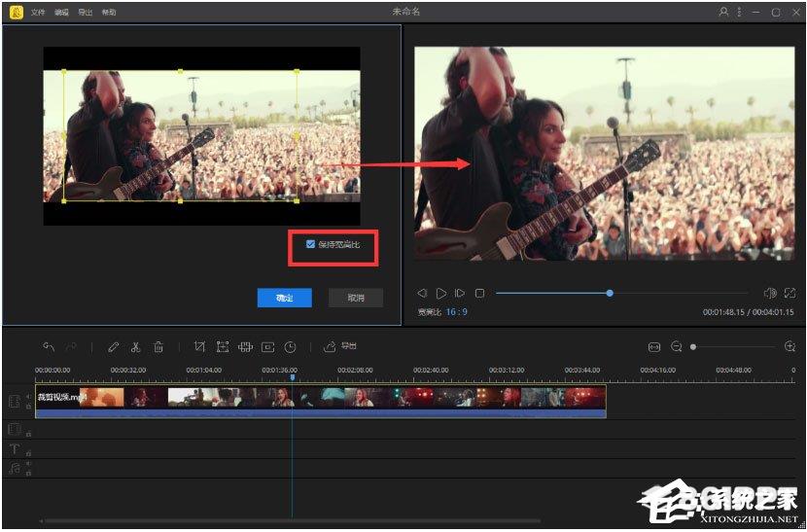Click the undo arrow in the timeline toolbar
This screenshot has height=532, width=807.
49,346
